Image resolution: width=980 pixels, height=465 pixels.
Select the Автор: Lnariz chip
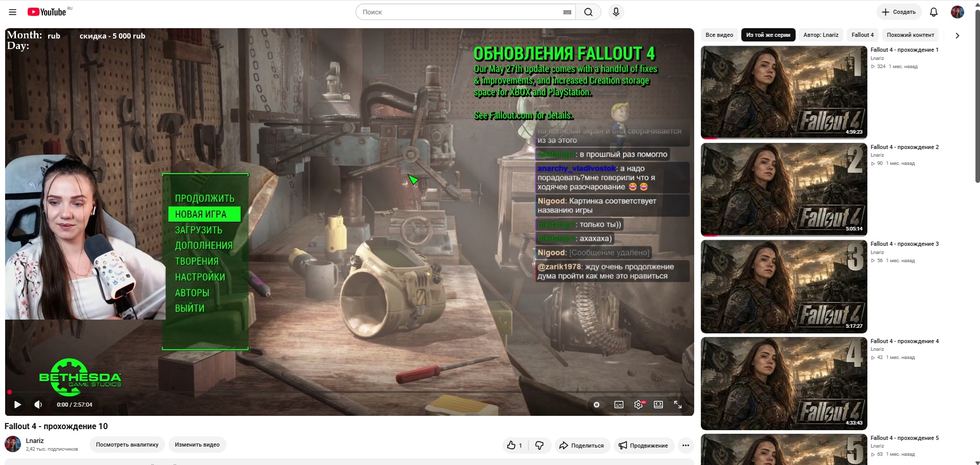click(x=821, y=35)
